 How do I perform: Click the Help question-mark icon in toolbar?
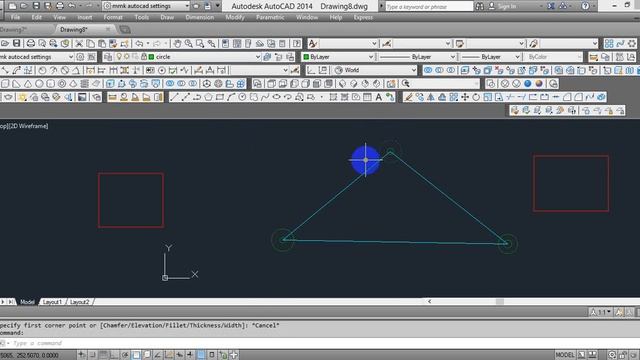pos(297,43)
